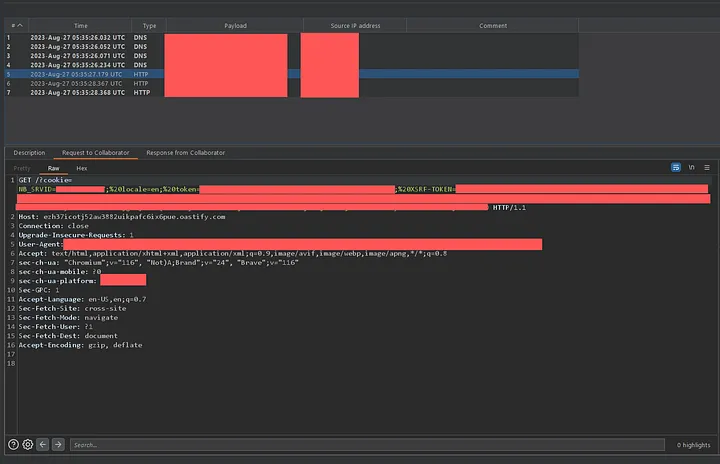Click the 'Sec-Fetch-Dest: document' line
The width and height of the screenshot is (720, 464).
pyautogui.click(x=68, y=336)
